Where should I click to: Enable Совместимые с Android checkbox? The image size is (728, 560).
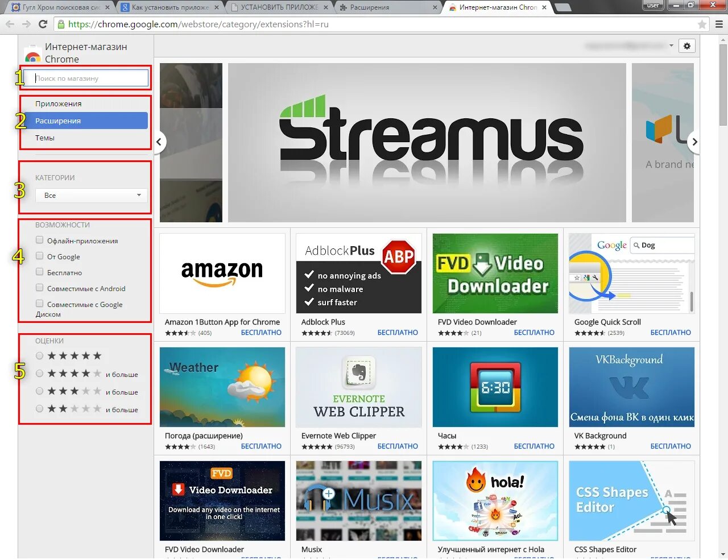[39, 288]
